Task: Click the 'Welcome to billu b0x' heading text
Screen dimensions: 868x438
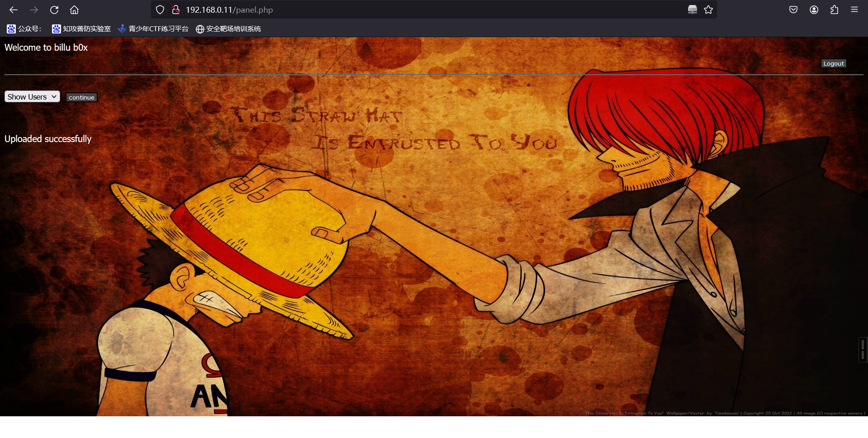Action: (x=46, y=48)
